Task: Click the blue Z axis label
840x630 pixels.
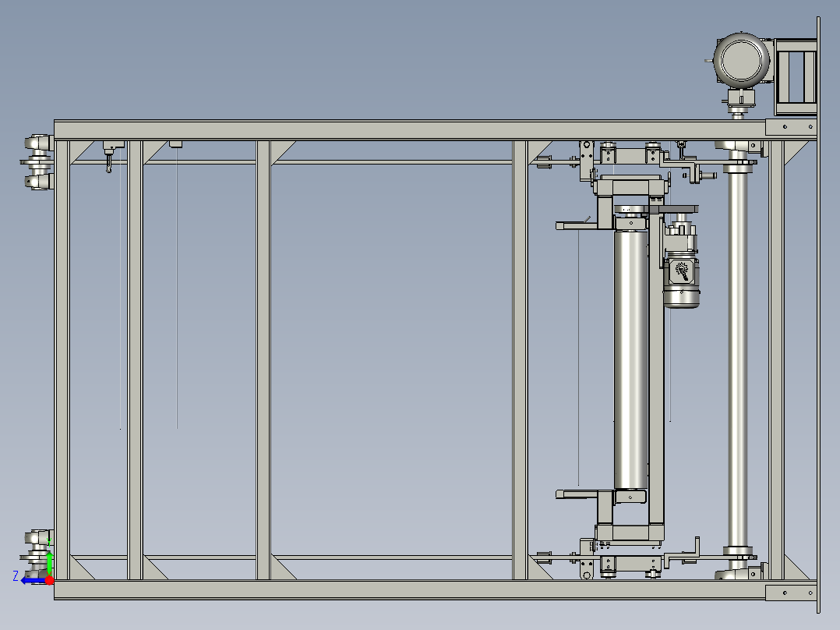Action: coord(16,575)
